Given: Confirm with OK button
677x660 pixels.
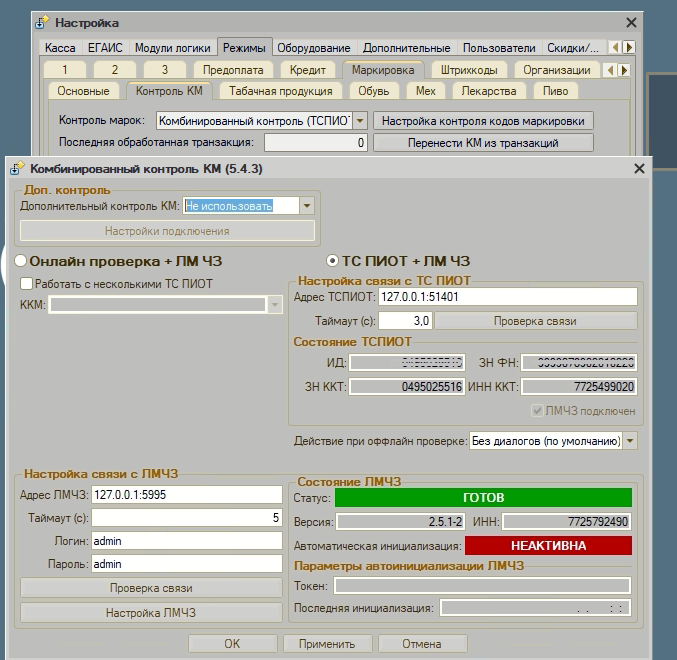Looking at the screenshot, I should click(x=232, y=644).
